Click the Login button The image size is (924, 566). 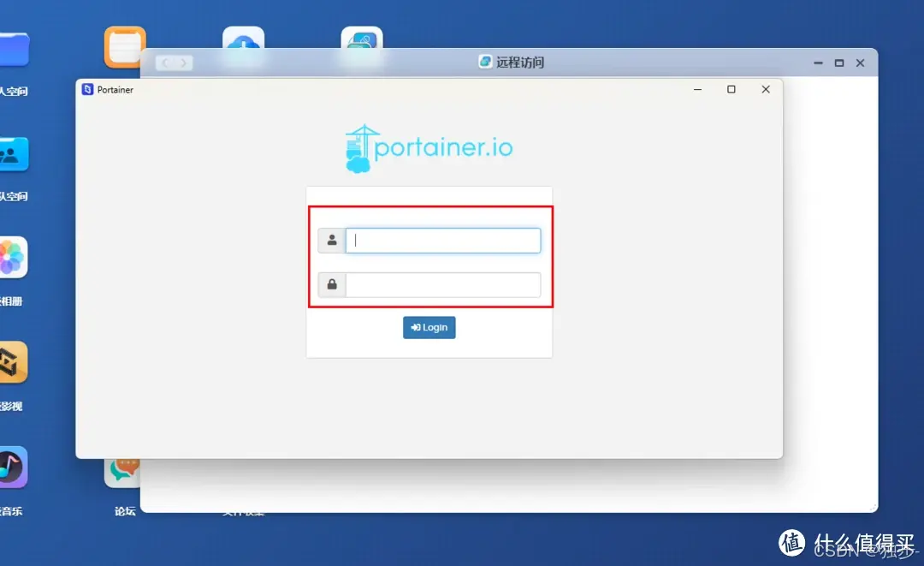(429, 328)
